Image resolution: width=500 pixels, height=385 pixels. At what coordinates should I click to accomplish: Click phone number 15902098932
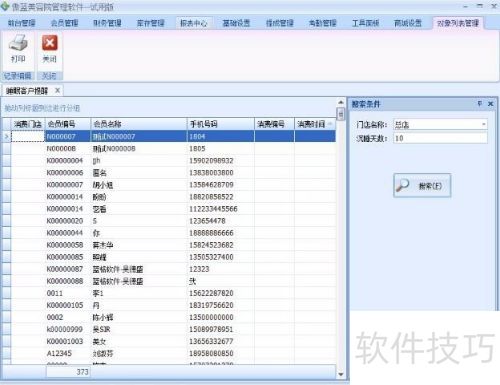[x=211, y=161]
